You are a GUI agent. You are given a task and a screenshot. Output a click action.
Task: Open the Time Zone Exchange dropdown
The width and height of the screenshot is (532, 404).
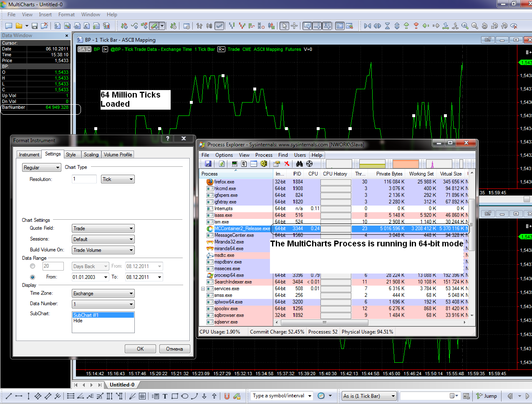(103, 294)
